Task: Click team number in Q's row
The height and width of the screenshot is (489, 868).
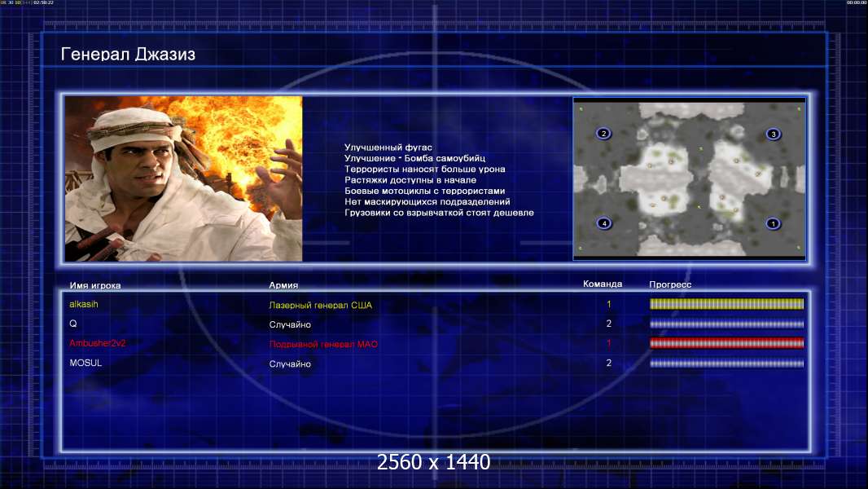Action: pos(609,324)
